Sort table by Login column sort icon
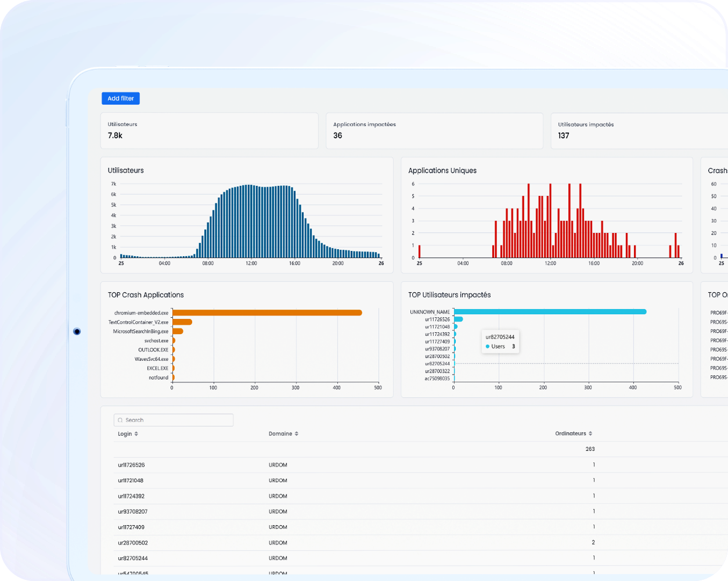 136,434
